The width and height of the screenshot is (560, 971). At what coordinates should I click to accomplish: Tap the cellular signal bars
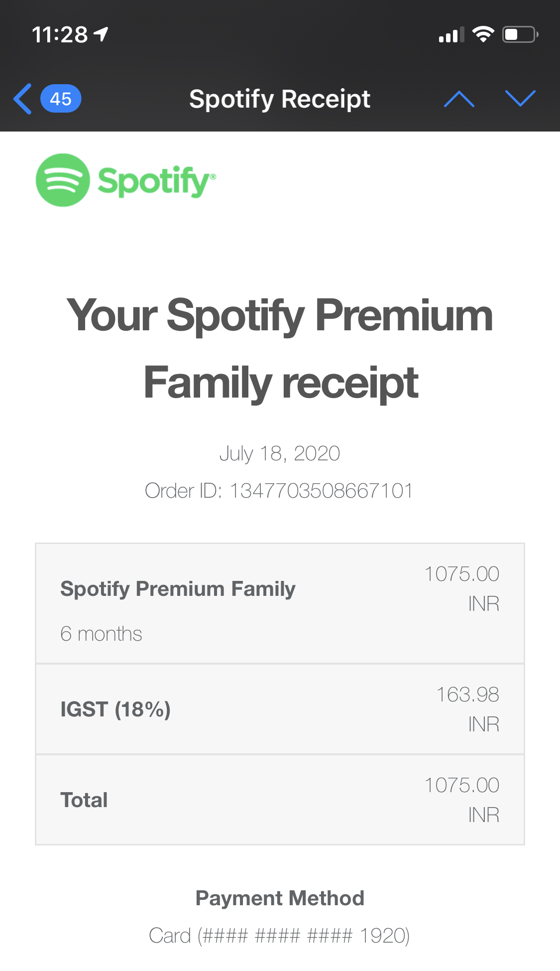pos(451,35)
